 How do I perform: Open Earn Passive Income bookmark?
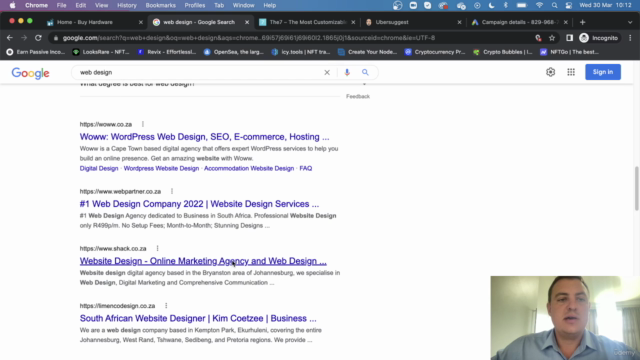pos(36,52)
